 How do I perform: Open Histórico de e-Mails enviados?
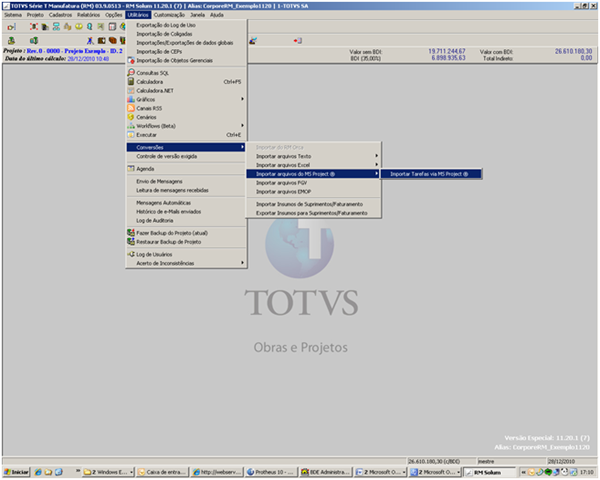click(186, 211)
